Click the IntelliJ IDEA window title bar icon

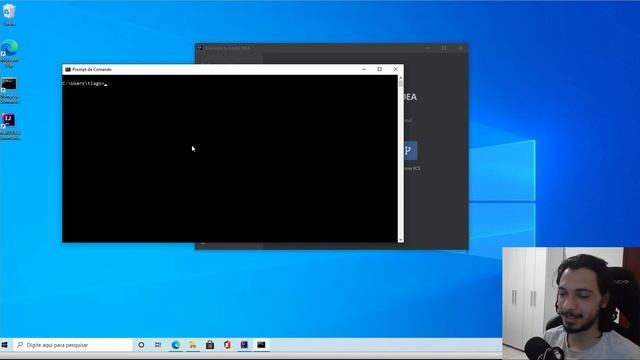[x=200, y=48]
